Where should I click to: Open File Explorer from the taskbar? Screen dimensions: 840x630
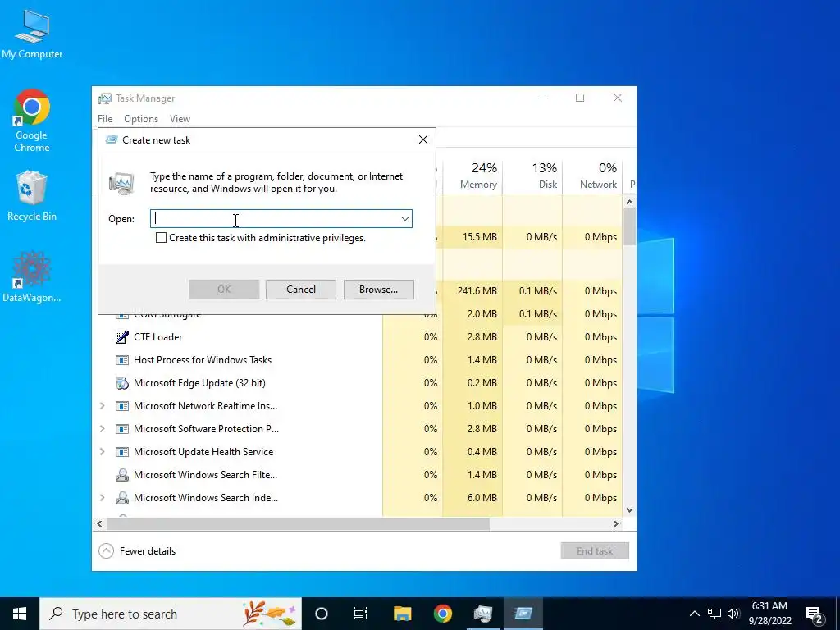(402, 614)
